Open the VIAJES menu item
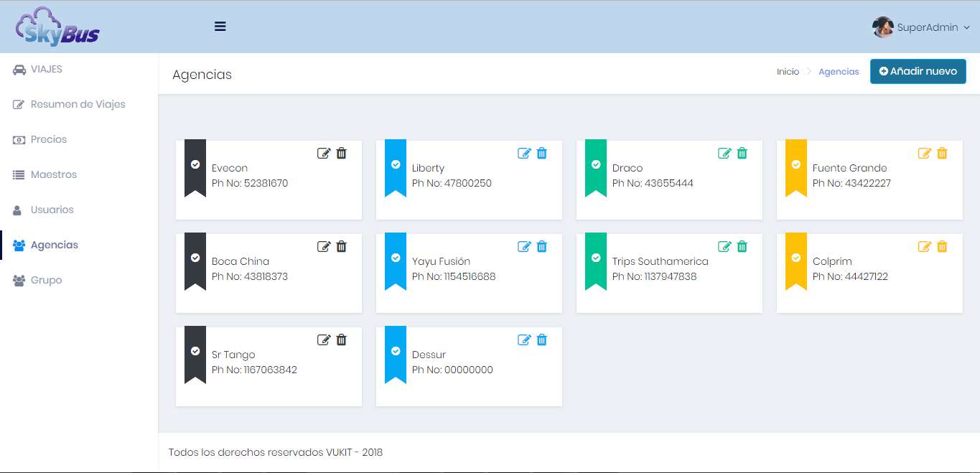This screenshot has height=473, width=980. pyautogui.click(x=46, y=70)
